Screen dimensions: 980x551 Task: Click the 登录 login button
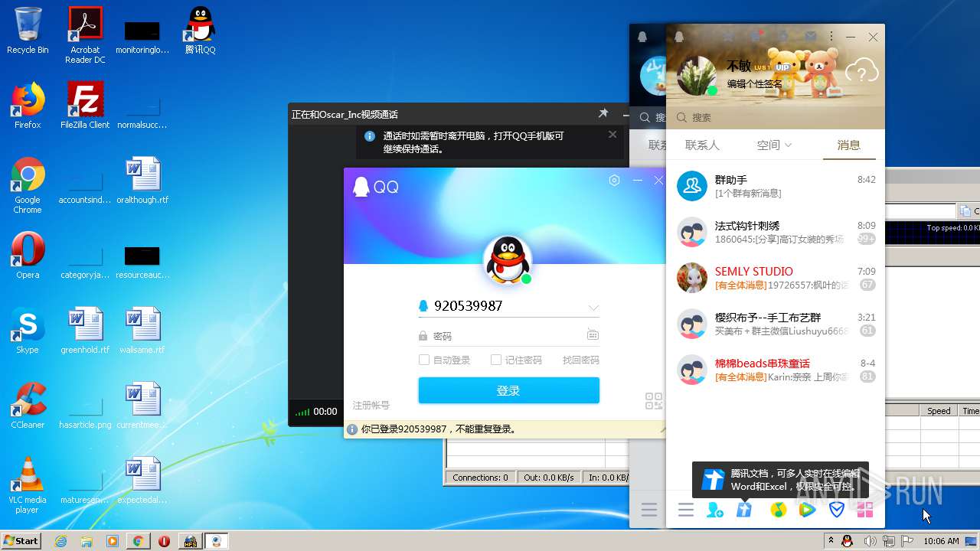(508, 390)
